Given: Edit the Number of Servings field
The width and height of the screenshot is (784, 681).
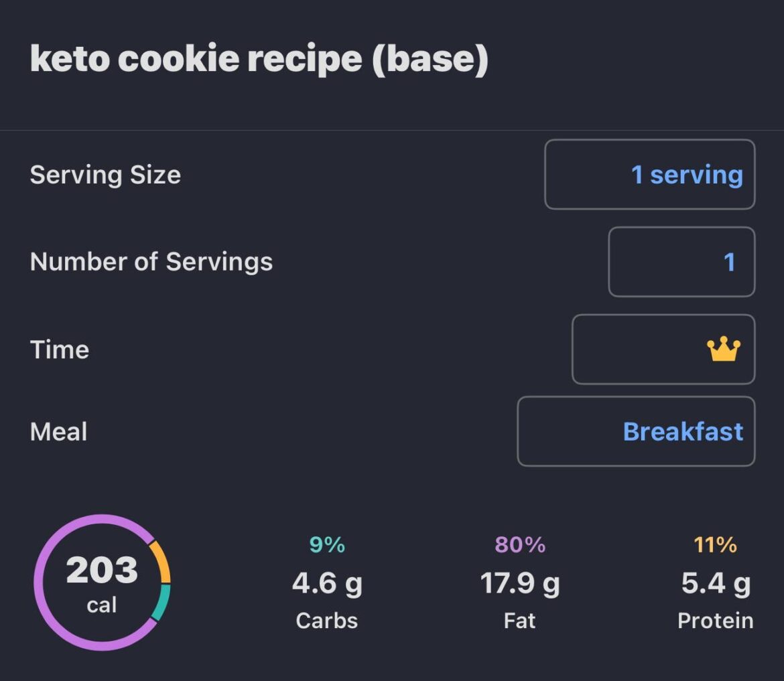Looking at the screenshot, I should coord(681,261).
